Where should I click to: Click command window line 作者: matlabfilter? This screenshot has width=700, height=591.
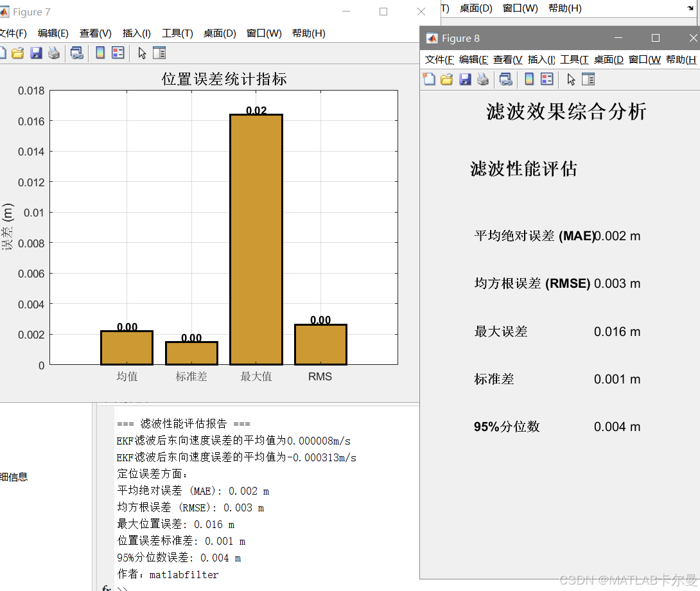coord(168,574)
